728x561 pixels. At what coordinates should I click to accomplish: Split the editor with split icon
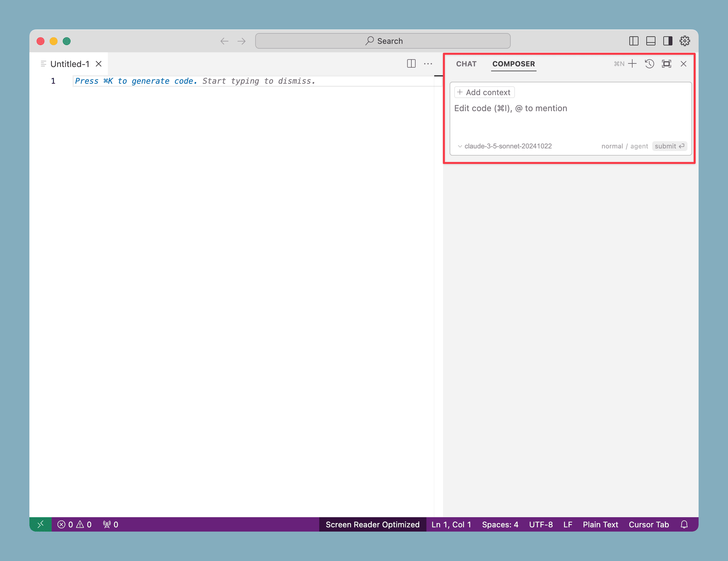(x=411, y=64)
